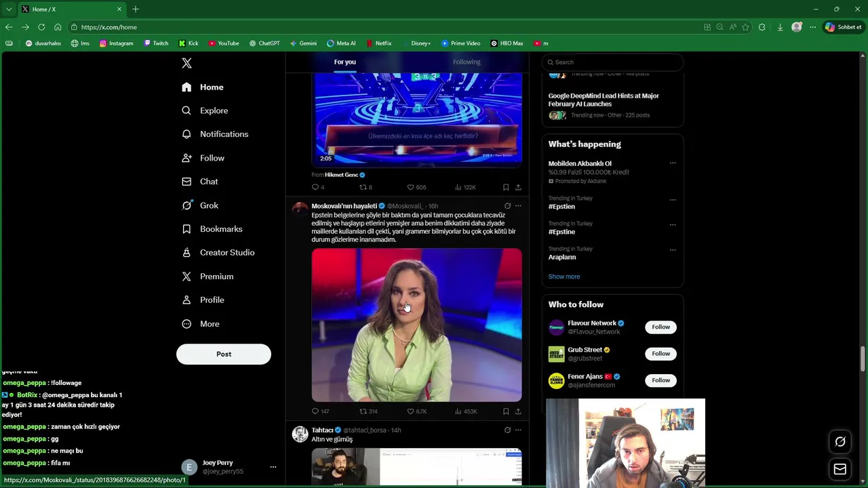868x488 pixels.
Task: Open the Sohbet et Copilot button
Action: pyautogui.click(x=843, y=27)
